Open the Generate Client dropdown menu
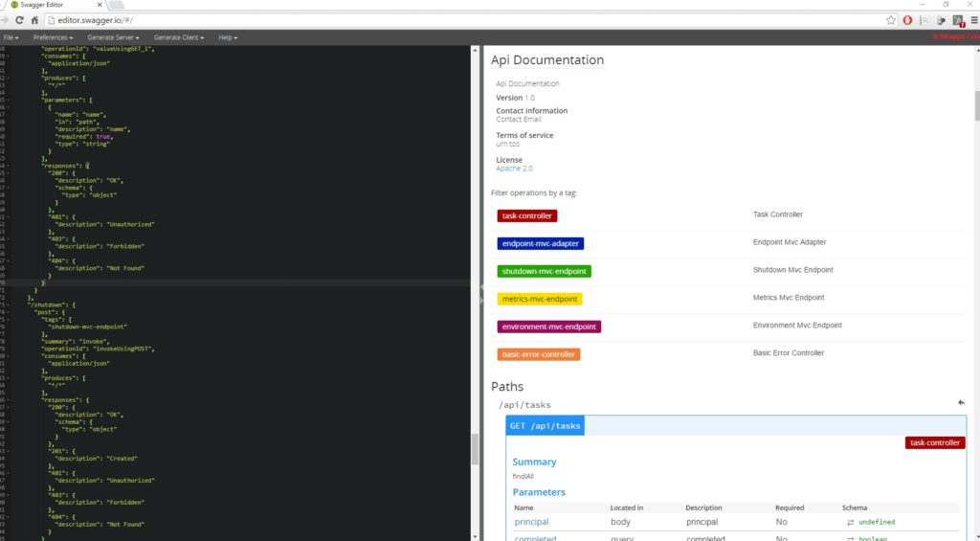The height and width of the screenshot is (541, 980). [179, 37]
